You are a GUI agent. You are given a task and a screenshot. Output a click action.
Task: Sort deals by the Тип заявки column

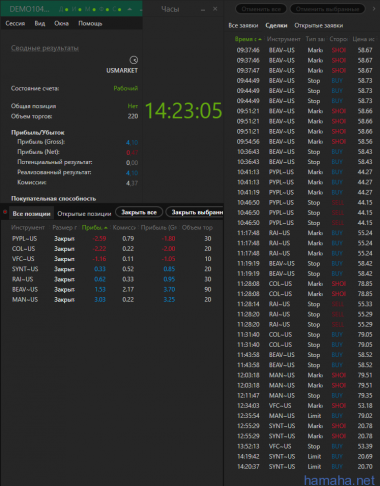point(315,39)
